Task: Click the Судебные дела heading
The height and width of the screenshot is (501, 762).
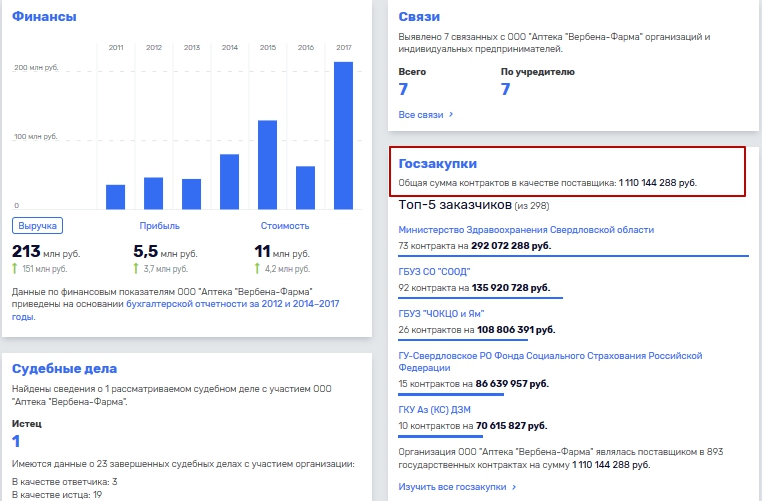Action: click(x=64, y=368)
